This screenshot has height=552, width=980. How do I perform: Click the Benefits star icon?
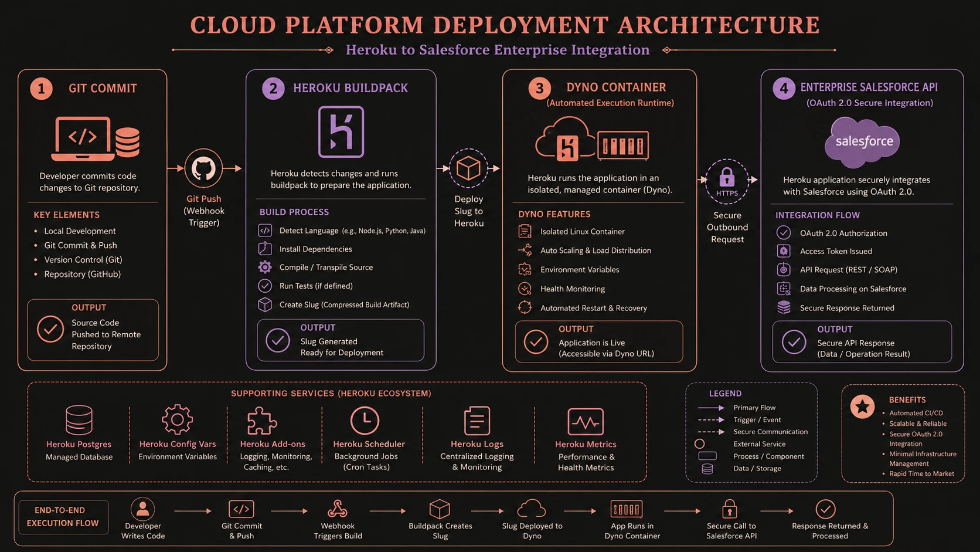(862, 407)
